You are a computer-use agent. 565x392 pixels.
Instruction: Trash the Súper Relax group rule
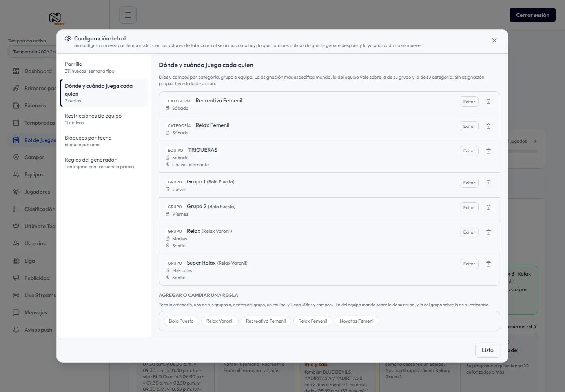tap(488, 264)
